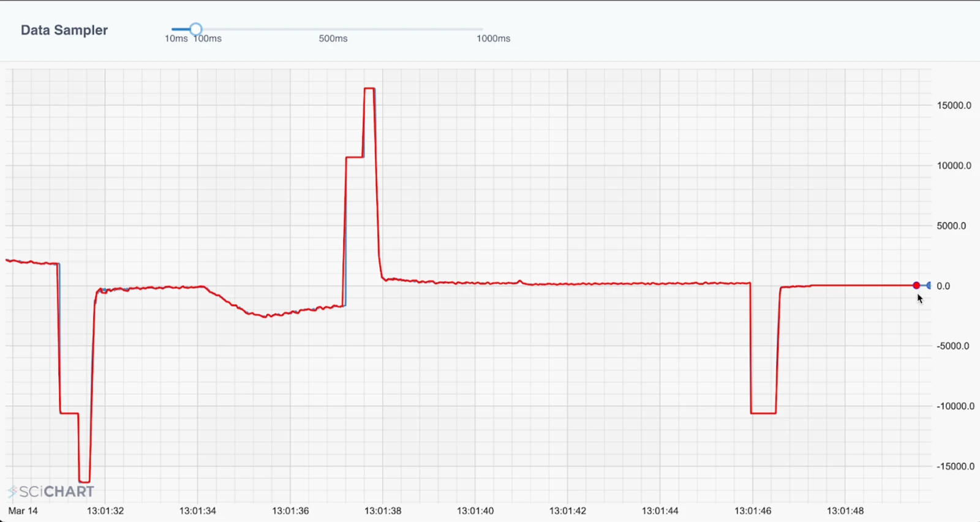
Task: Click the 13:01:40 time axis label
Action: click(x=475, y=510)
